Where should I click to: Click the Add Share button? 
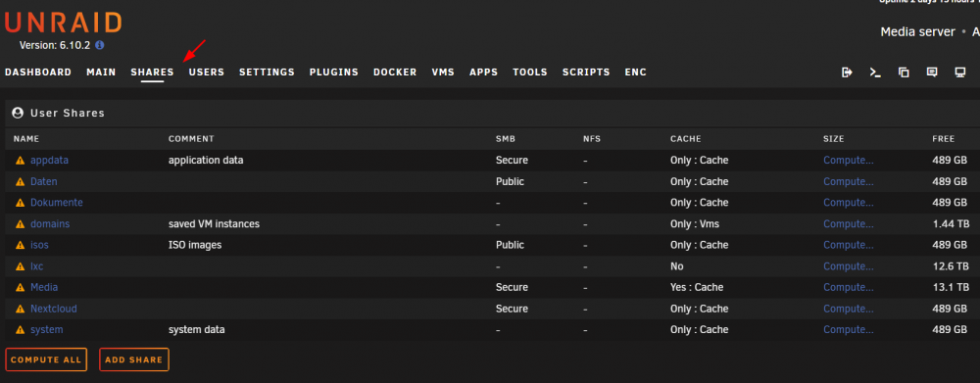(x=133, y=359)
